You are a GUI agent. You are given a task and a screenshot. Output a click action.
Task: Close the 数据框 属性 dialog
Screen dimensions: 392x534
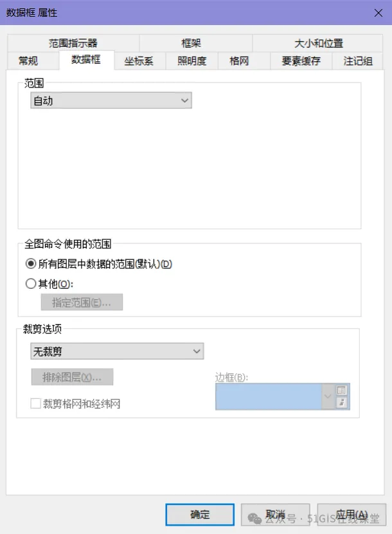tap(378, 13)
